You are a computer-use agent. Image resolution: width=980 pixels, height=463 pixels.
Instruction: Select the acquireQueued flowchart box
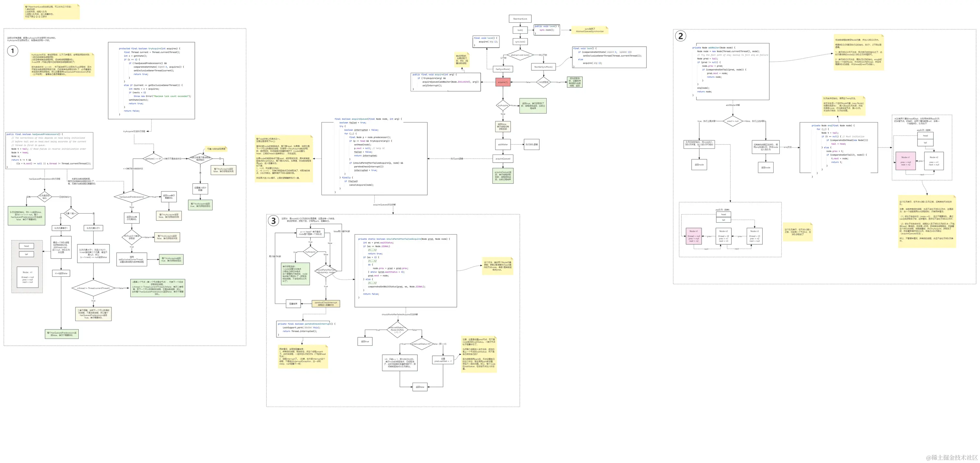(x=503, y=159)
